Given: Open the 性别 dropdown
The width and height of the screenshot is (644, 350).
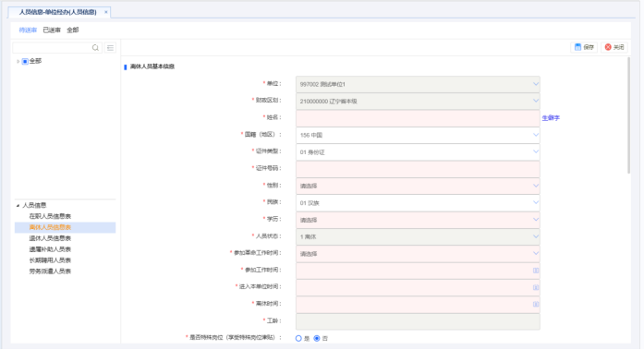Looking at the screenshot, I should tap(418, 186).
